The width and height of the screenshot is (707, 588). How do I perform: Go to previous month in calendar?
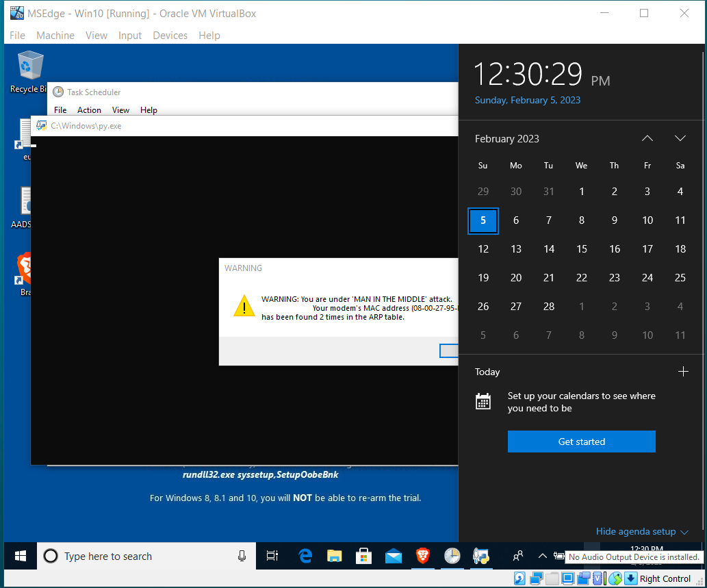[647, 138]
